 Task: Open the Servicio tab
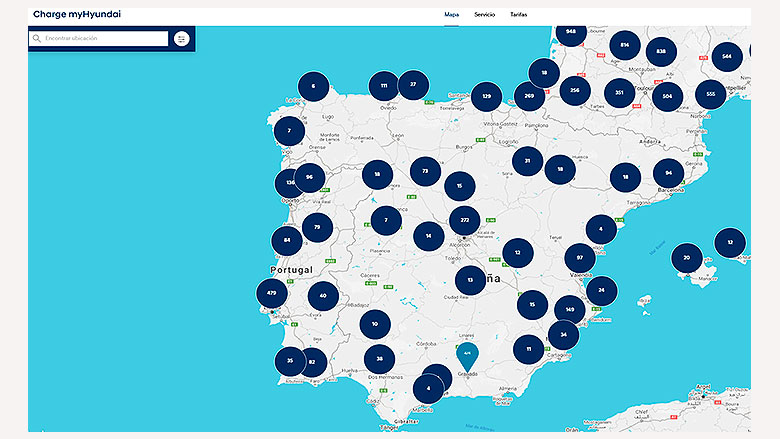485,14
